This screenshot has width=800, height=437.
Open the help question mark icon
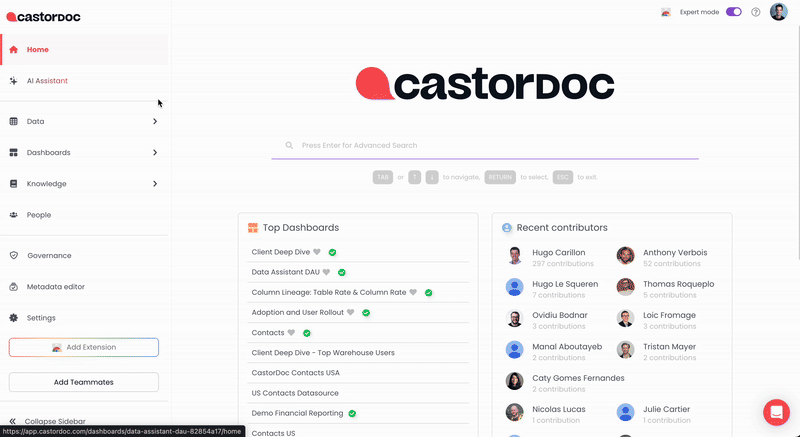[756, 12]
